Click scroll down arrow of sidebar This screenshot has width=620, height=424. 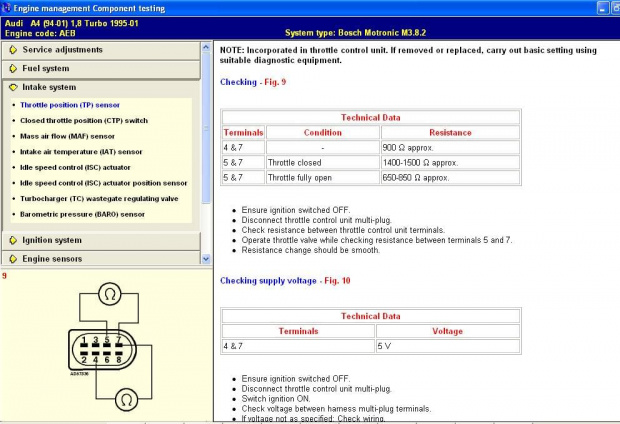point(206,259)
